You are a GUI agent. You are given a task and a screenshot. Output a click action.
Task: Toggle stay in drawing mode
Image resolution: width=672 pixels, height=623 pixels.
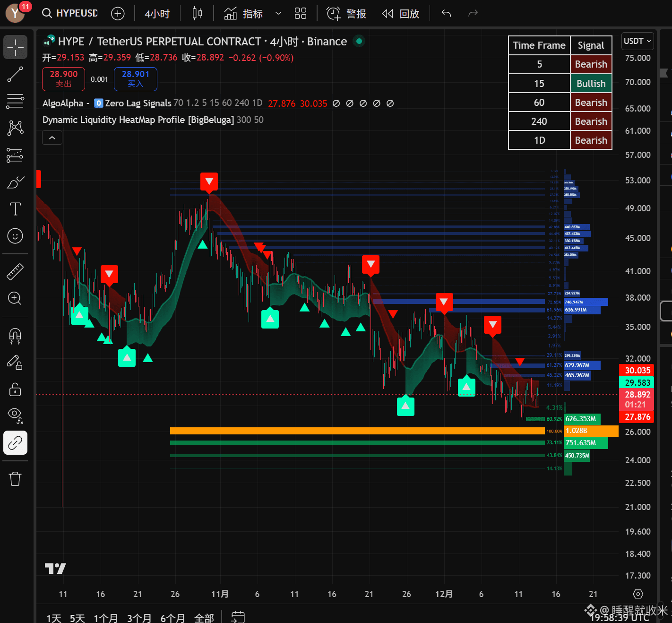pyautogui.click(x=15, y=363)
